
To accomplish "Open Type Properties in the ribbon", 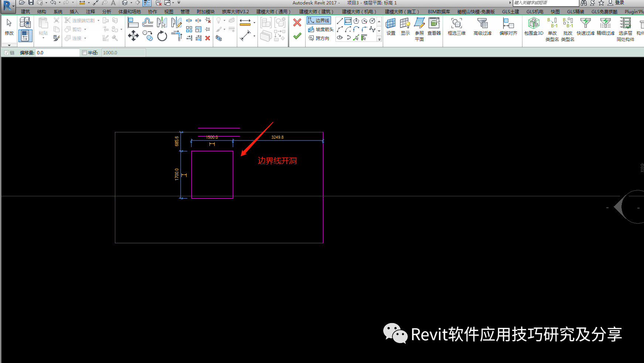I will (25, 23).
